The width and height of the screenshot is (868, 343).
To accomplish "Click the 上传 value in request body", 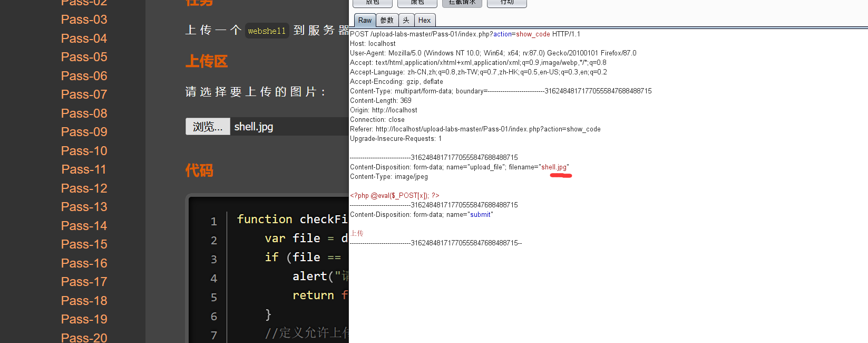I will click(357, 233).
